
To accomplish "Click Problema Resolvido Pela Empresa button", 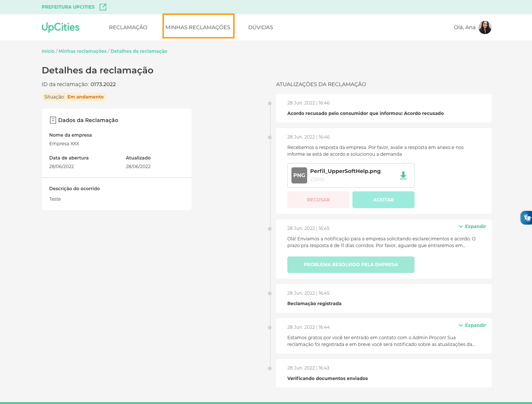I will (351, 265).
